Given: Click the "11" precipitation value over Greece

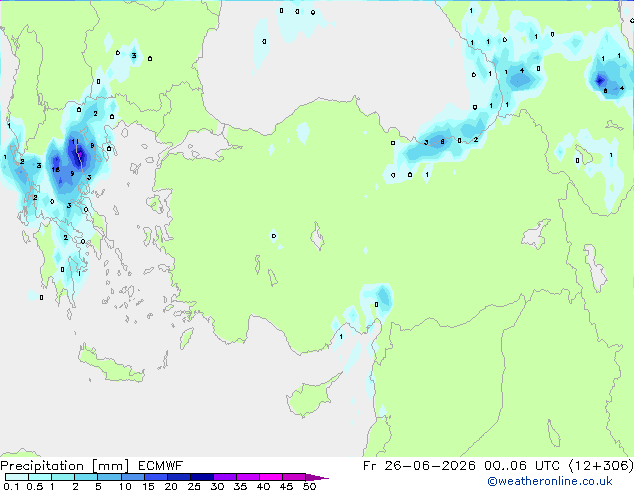Looking at the screenshot, I should (x=75, y=142).
